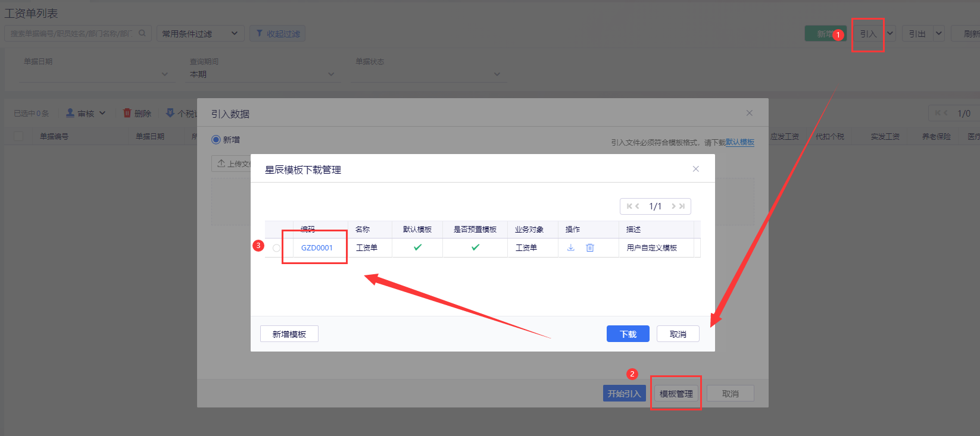980x436 pixels.
Task: Close the 引入数据 dialog with X
Action: tap(750, 113)
